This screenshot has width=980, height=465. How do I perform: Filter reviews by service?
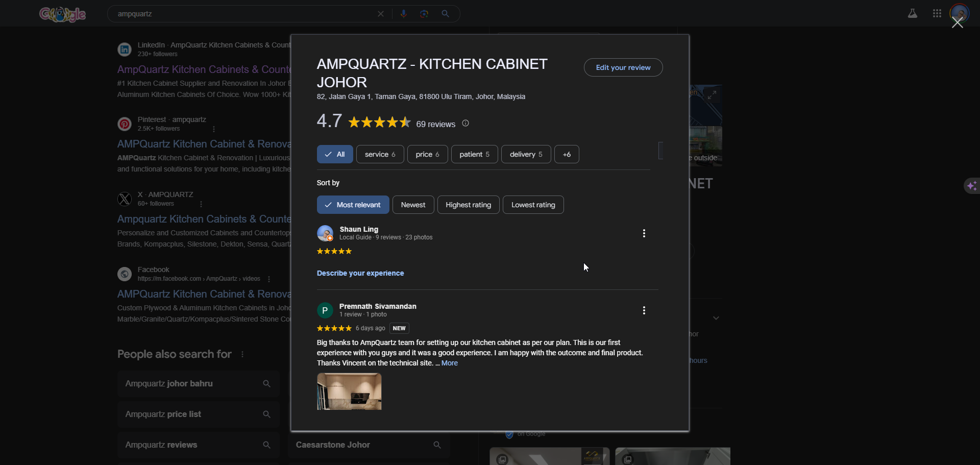tap(380, 154)
